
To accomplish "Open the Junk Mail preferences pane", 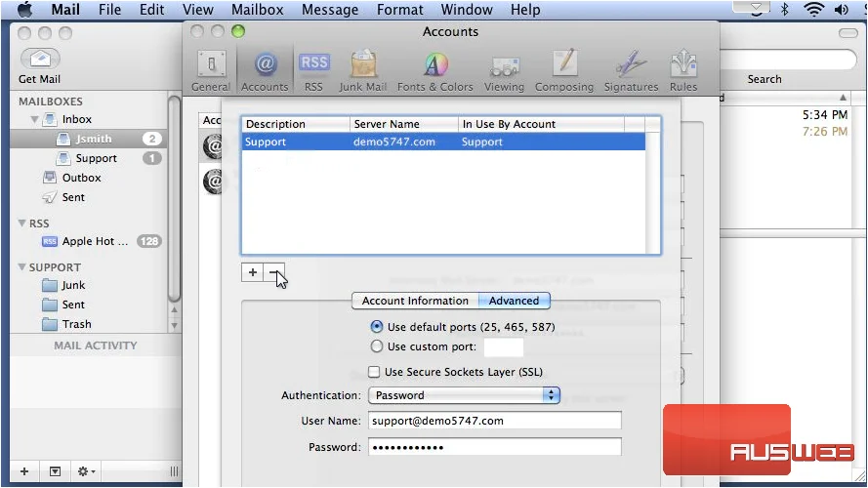I will coord(362,70).
